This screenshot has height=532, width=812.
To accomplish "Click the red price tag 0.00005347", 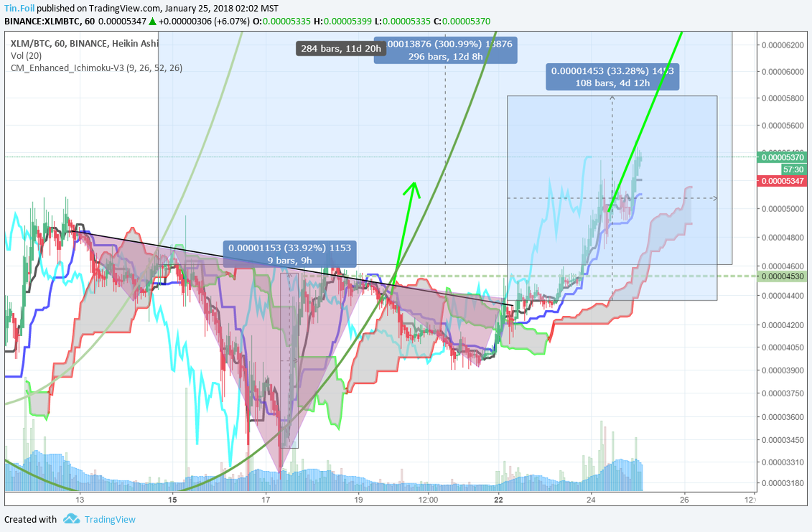I will [x=783, y=181].
